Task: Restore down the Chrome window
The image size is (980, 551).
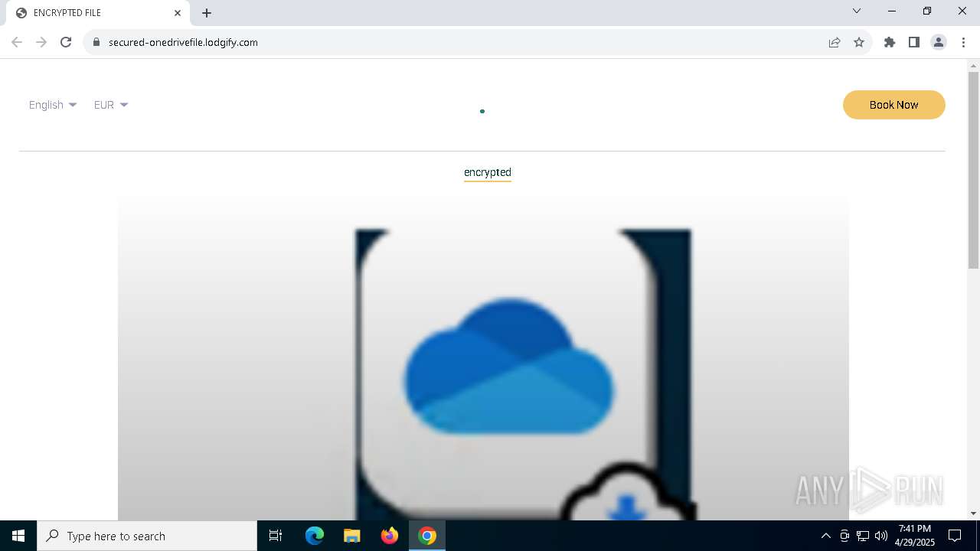Action: click(927, 11)
